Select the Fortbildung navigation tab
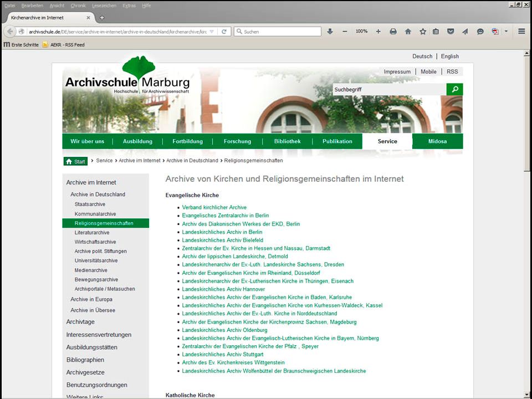Image resolution: width=532 pixels, height=399 pixels. coord(188,141)
